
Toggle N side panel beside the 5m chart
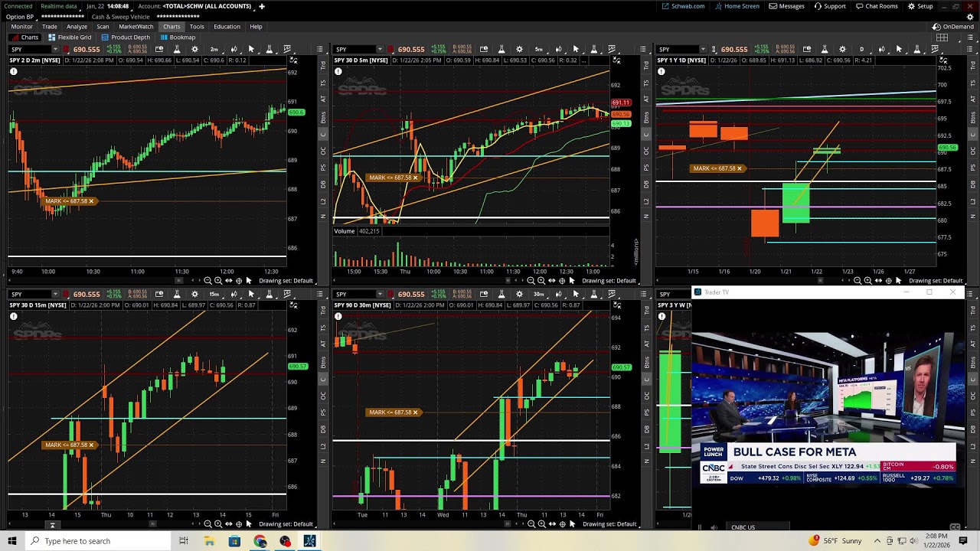645,217
